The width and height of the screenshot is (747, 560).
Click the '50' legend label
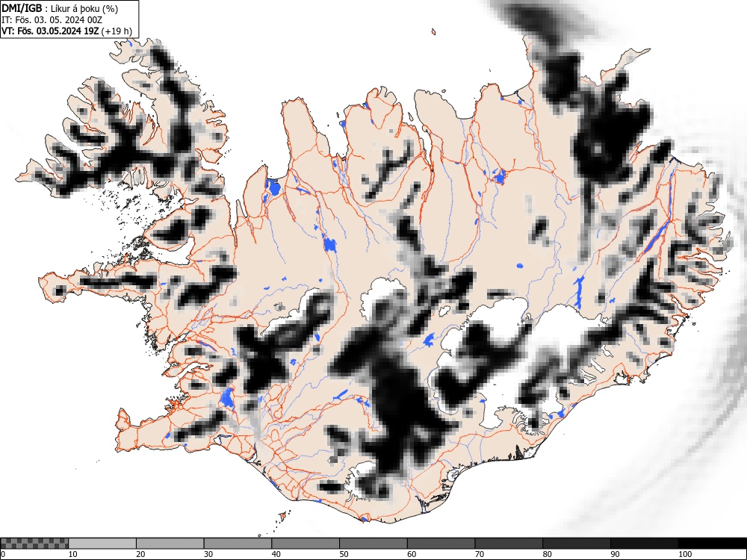(x=344, y=554)
